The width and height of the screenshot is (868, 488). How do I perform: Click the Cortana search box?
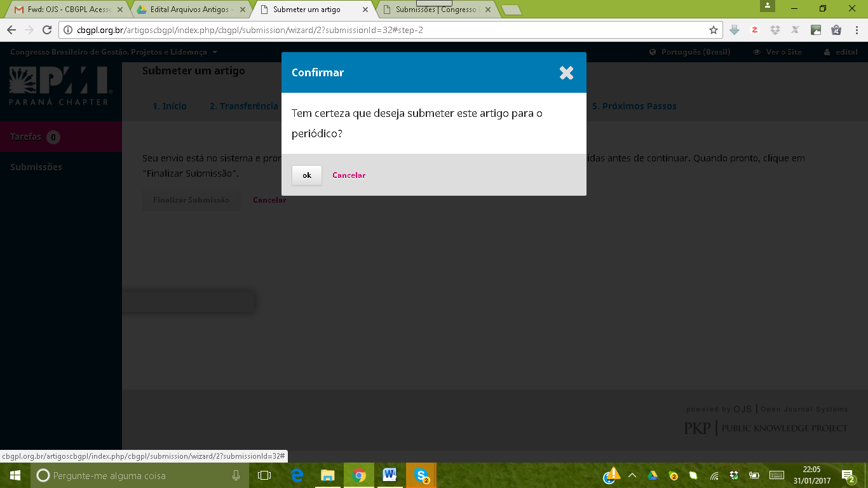click(x=140, y=475)
